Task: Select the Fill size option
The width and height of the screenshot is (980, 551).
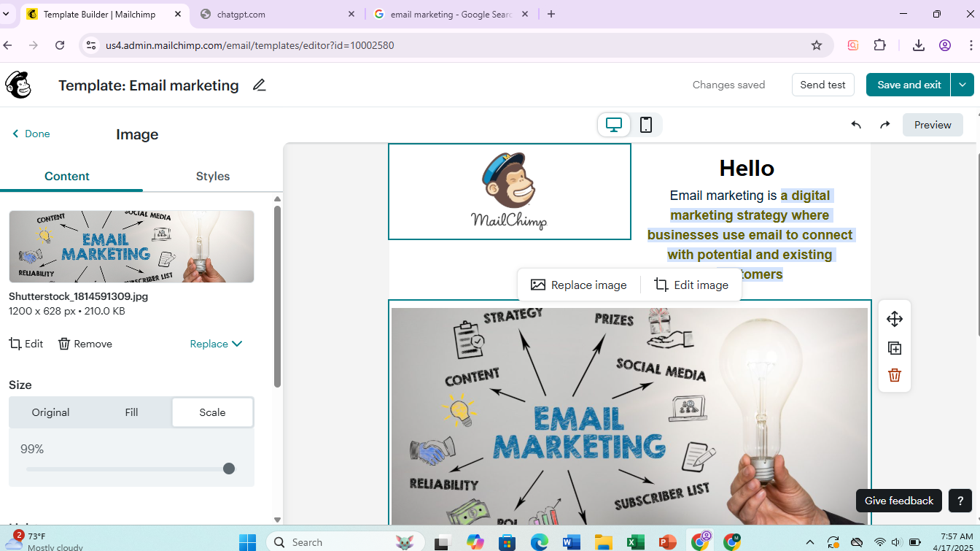Action: 131,412
